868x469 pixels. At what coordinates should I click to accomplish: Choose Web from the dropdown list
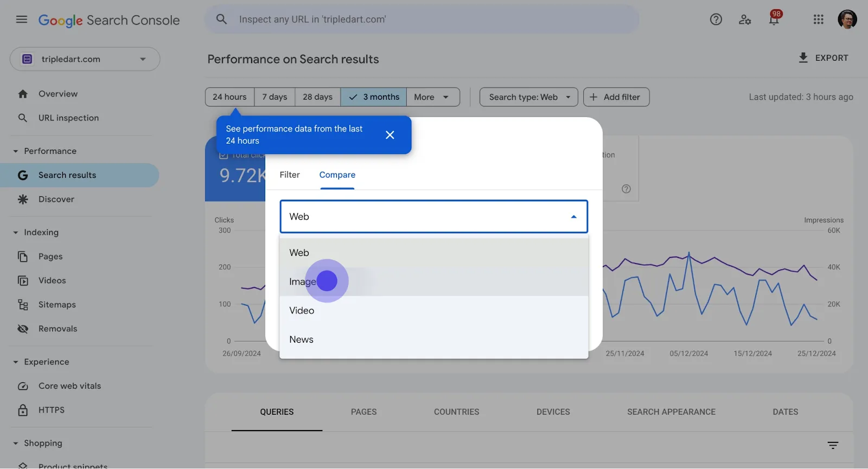[x=434, y=253]
